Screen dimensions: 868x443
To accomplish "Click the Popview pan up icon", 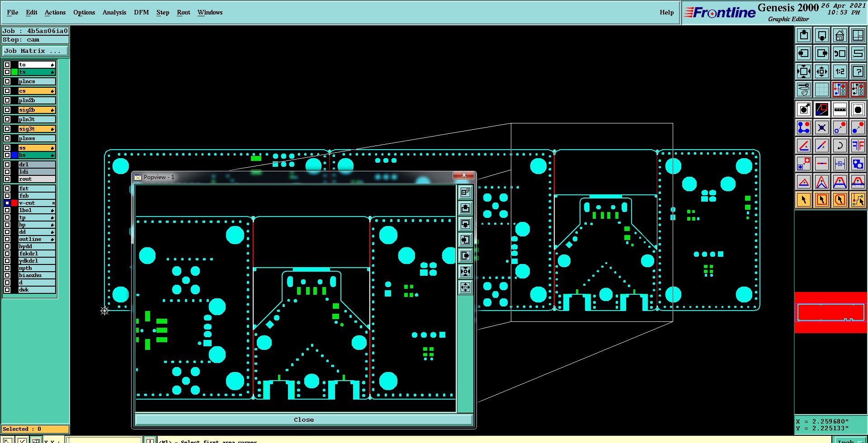I will tap(465, 208).
